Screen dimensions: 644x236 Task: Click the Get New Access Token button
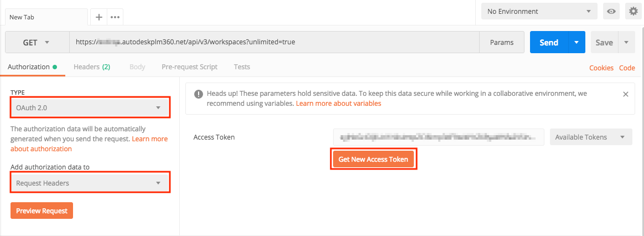[373, 160]
